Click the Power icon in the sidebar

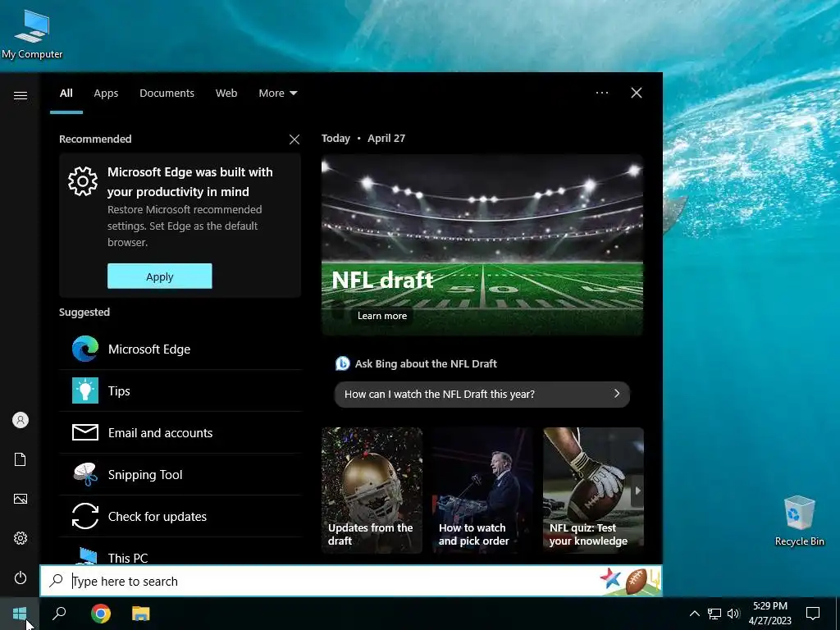click(x=21, y=577)
